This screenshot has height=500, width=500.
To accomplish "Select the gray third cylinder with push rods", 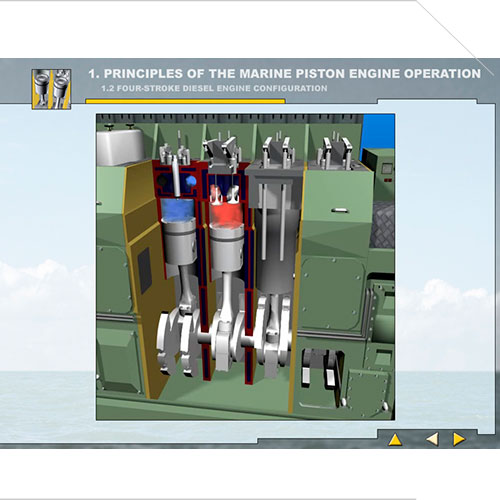I will tap(275, 230).
